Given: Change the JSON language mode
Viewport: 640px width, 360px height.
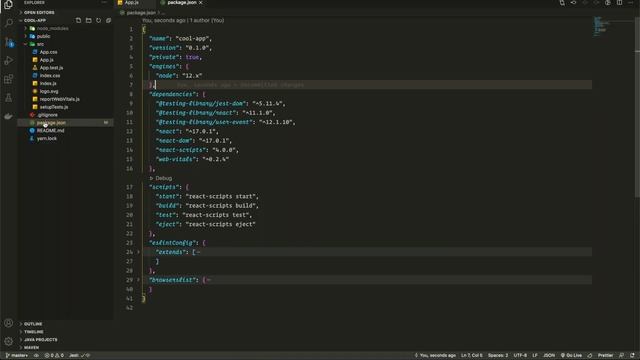Looking at the screenshot, I should point(549,356).
